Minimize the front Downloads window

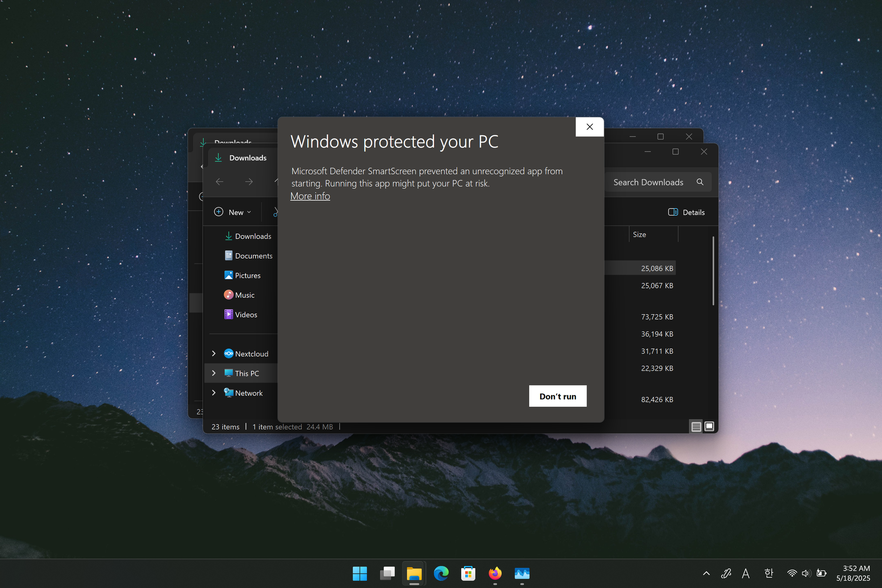coord(647,152)
